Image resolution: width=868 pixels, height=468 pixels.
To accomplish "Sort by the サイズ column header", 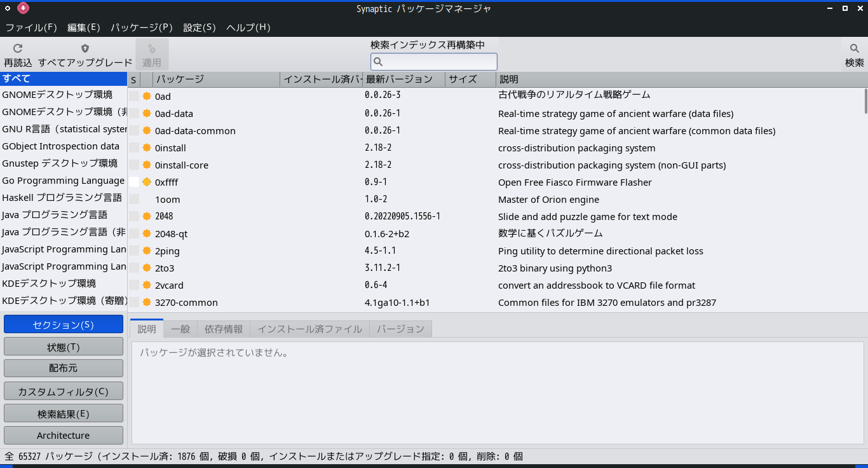I will (x=471, y=79).
